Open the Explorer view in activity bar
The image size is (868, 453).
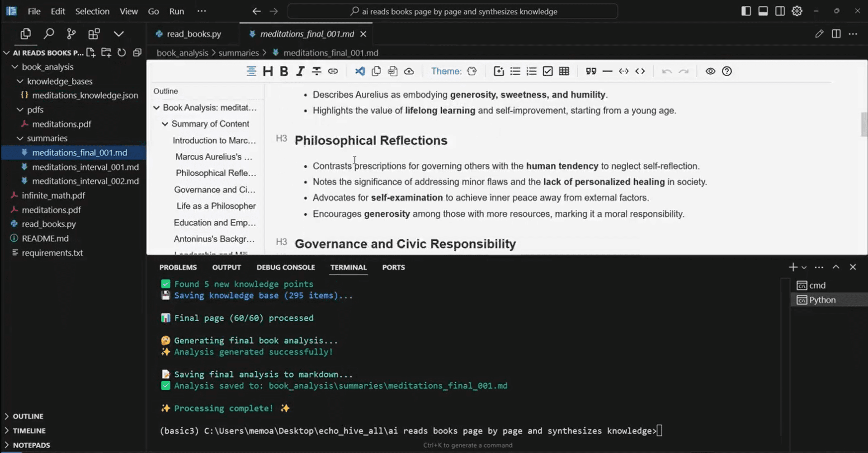(26, 34)
